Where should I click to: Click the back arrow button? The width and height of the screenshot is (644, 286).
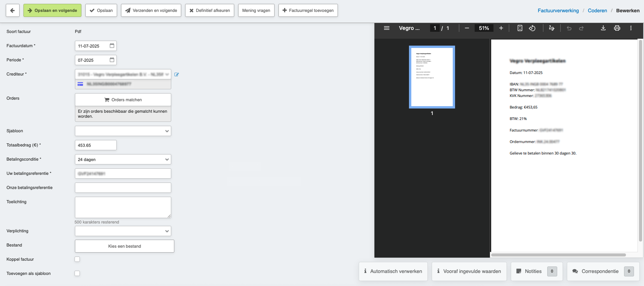click(12, 10)
